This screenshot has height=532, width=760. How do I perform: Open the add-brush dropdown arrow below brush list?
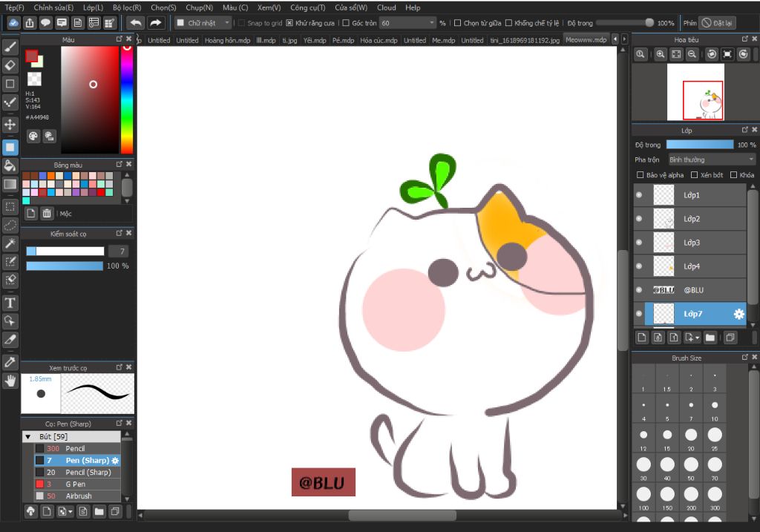tap(65, 511)
